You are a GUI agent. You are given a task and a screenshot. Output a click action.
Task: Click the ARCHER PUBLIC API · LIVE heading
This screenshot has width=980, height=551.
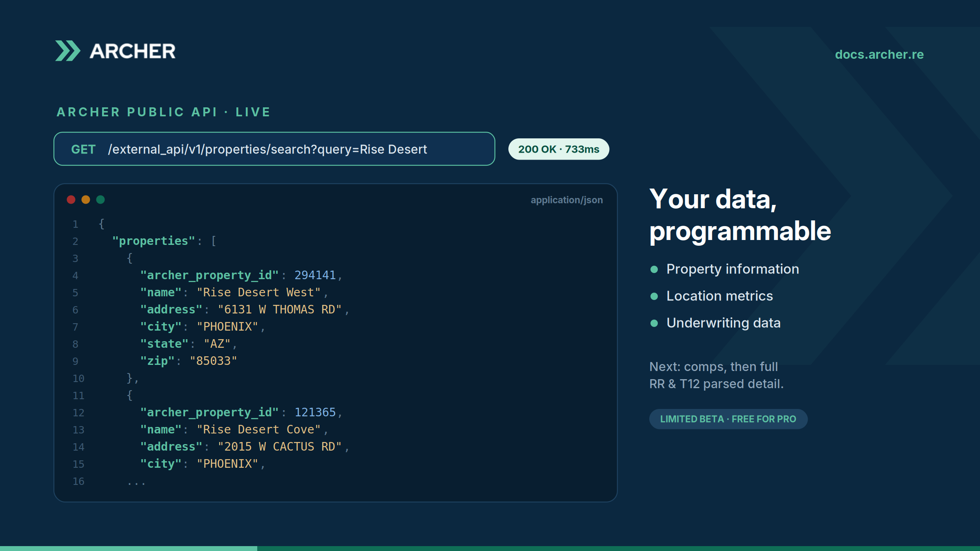164,112
